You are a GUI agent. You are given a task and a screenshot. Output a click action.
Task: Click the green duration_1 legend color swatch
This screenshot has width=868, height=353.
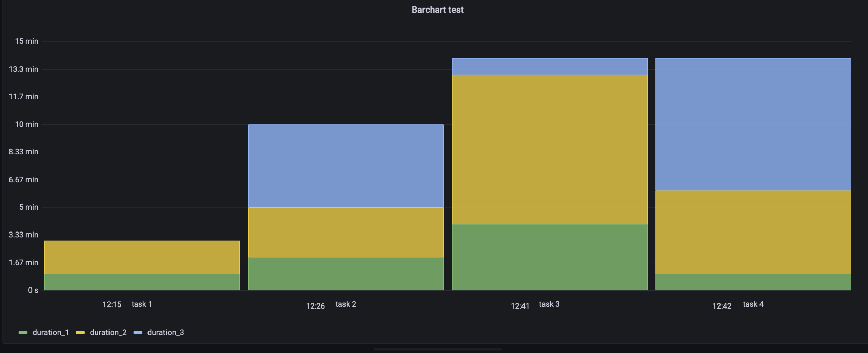coord(23,333)
